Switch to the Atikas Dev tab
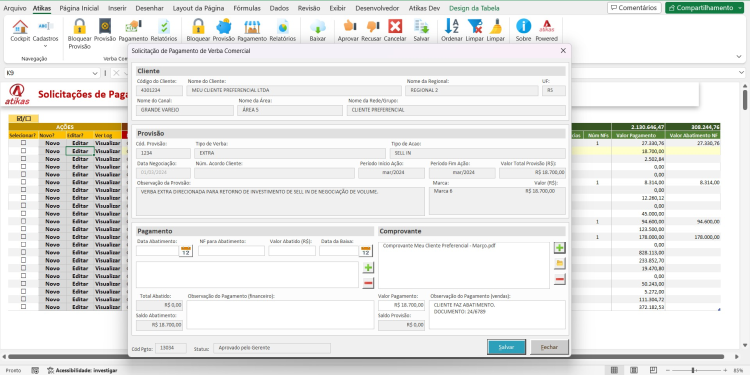 pos(424,8)
